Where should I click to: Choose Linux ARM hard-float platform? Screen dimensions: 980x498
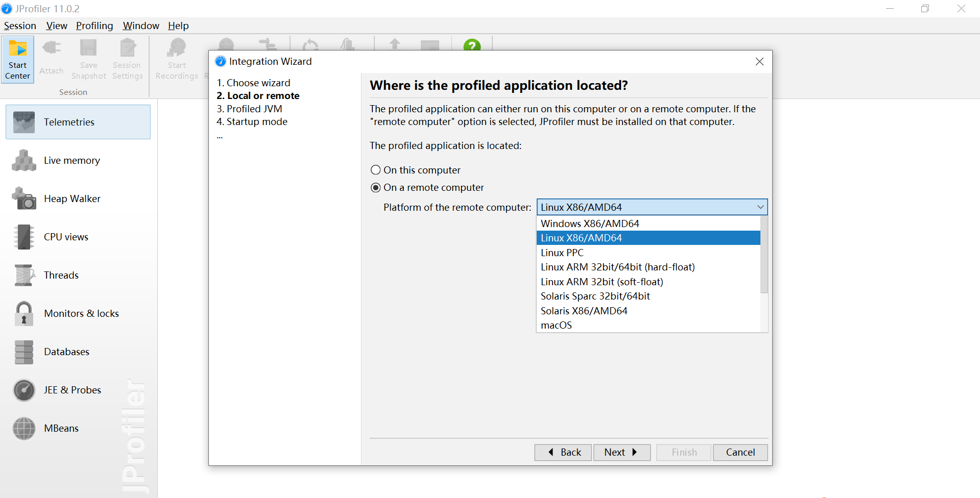pos(648,267)
